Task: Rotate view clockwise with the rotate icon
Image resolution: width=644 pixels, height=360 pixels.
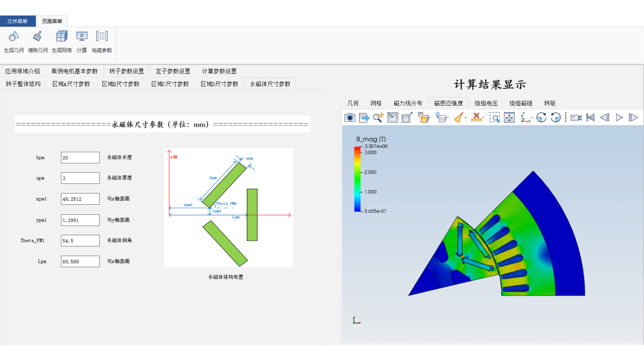Action: tap(541, 118)
